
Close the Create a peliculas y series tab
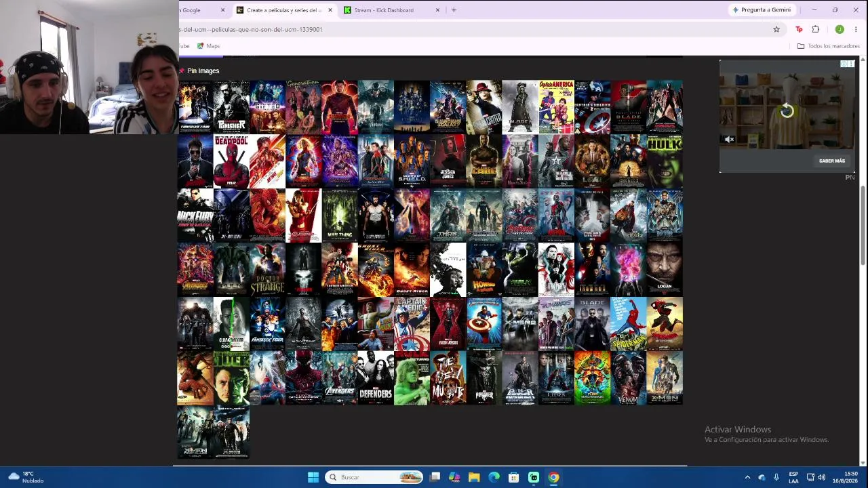point(330,10)
